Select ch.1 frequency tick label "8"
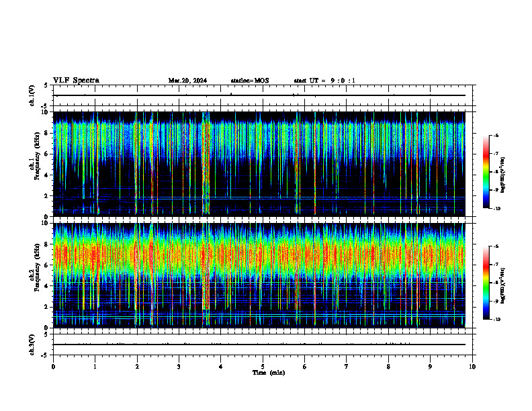Image resolution: width=532 pixels, height=411 pixels. click(x=47, y=133)
